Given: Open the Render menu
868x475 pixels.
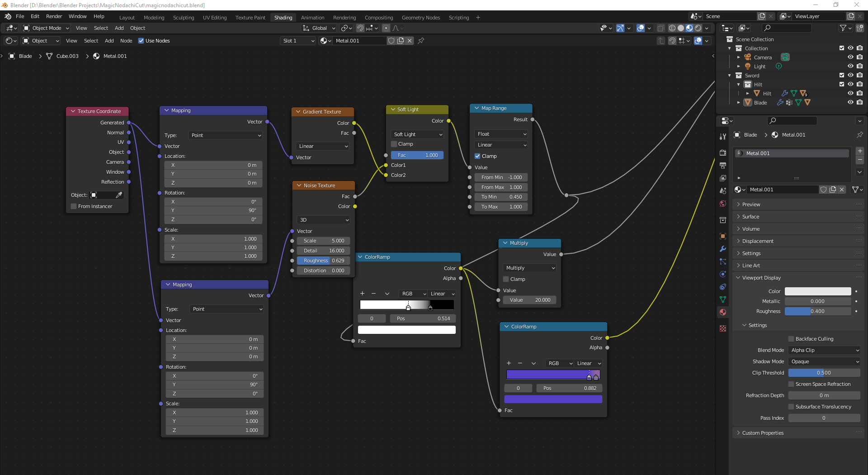Looking at the screenshot, I should pyautogui.click(x=54, y=16).
